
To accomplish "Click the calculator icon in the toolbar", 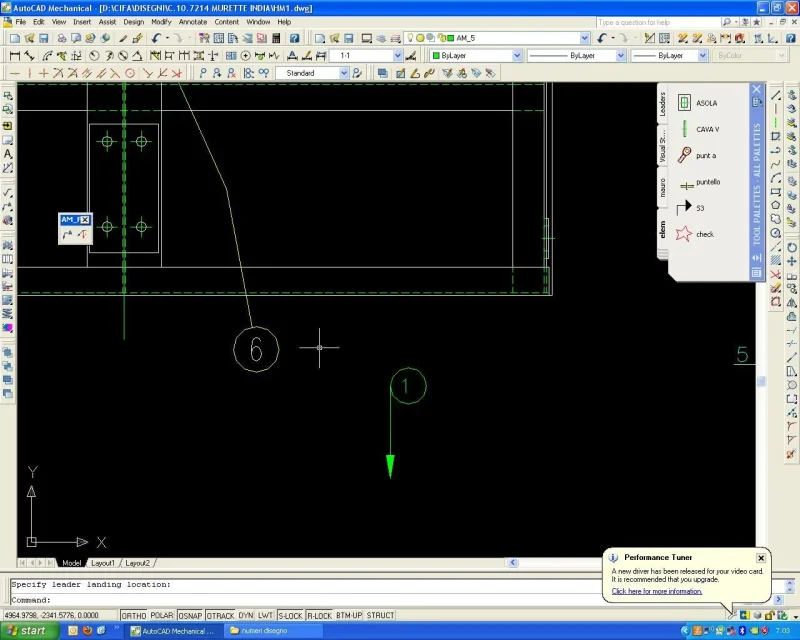I will pyautogui.click(x=276, y=38).
